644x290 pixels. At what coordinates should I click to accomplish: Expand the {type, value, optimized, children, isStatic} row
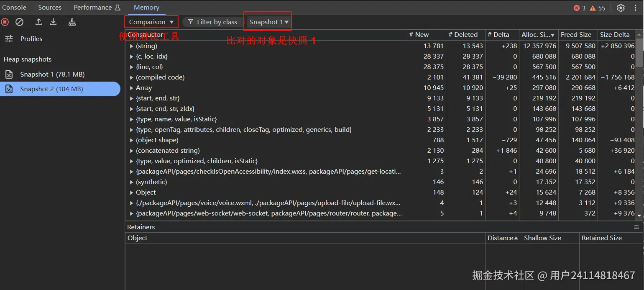pos(132,161)
